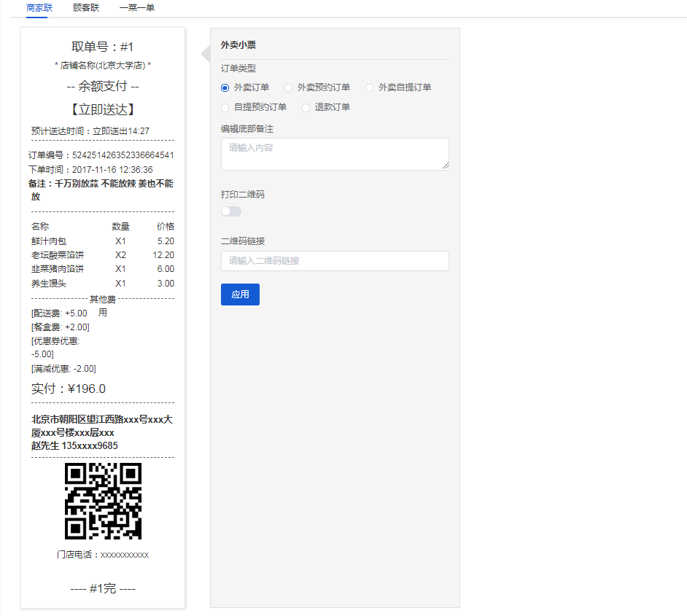Viewport: 687px width, 616px height.
Task: Open the 一菜一单 tab
Action: click(136, 8)
